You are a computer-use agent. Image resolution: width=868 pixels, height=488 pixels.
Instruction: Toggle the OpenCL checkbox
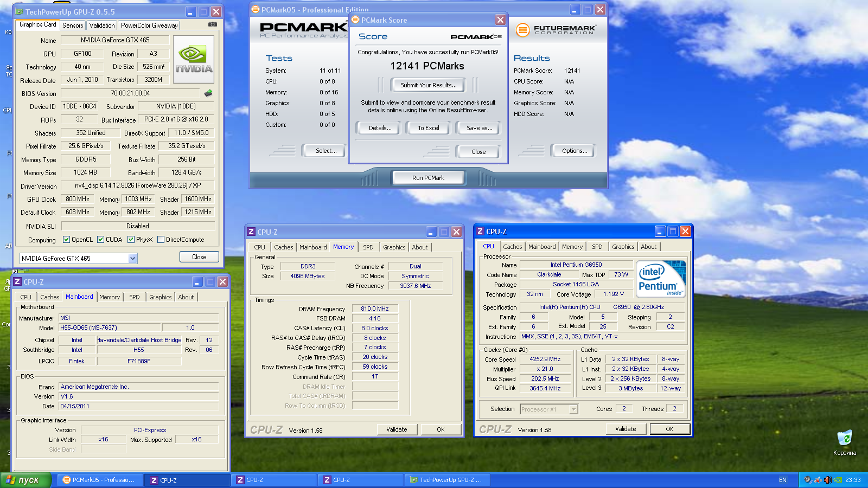click(x=66, y=239)
